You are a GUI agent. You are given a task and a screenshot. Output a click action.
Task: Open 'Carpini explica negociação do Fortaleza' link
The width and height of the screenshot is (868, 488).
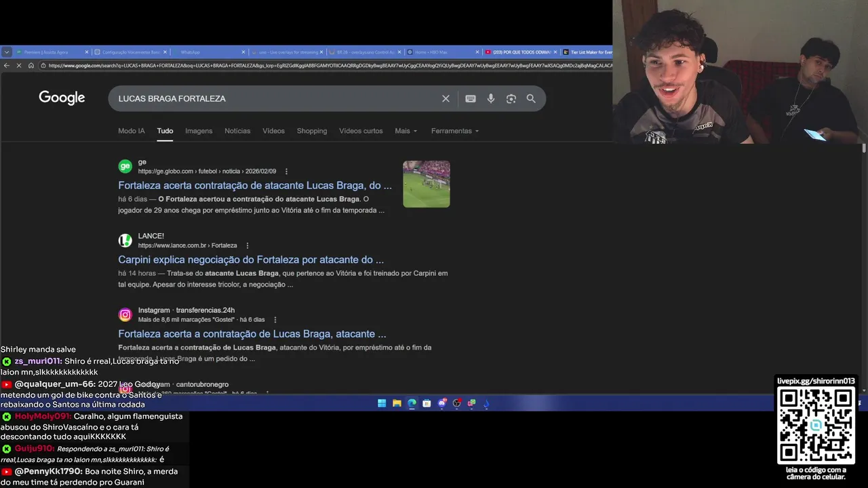click(x=251, y=260)
